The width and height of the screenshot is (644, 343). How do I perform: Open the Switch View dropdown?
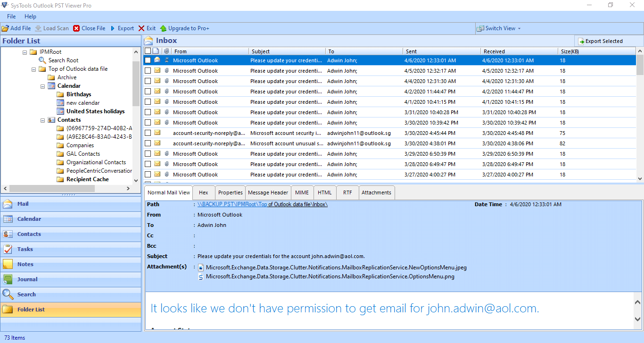tap(499, 28)
